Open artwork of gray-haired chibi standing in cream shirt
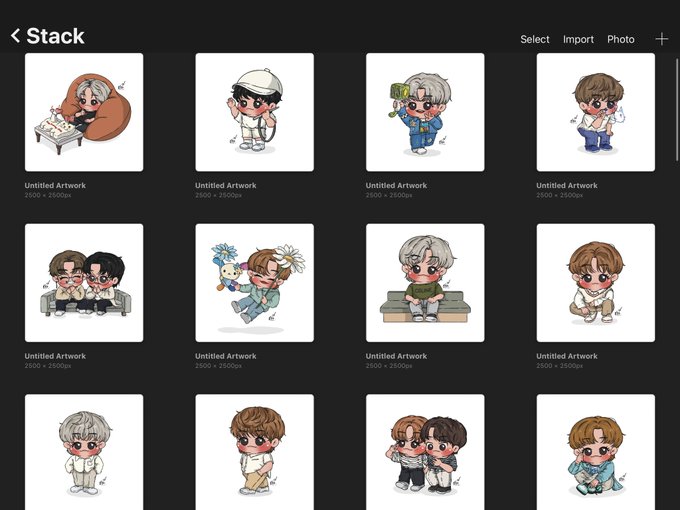Screen dimensions: 680x510 coord(84,452)
